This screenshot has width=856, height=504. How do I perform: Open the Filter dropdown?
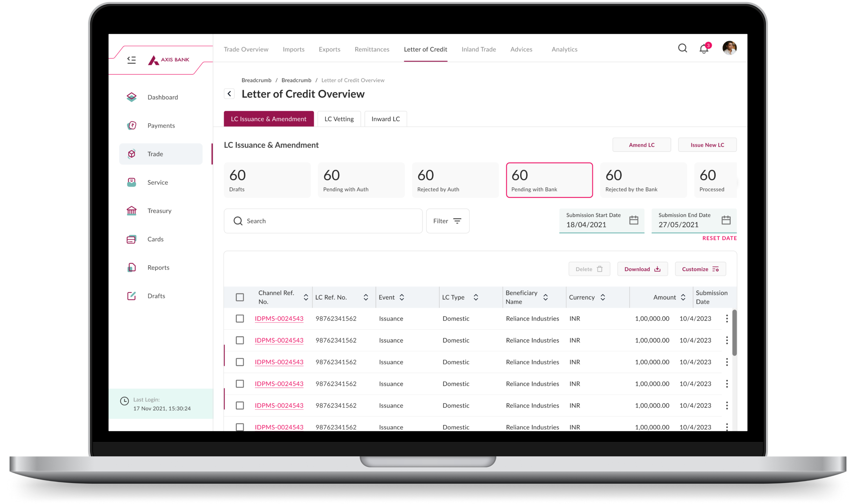tap(448, 221)
